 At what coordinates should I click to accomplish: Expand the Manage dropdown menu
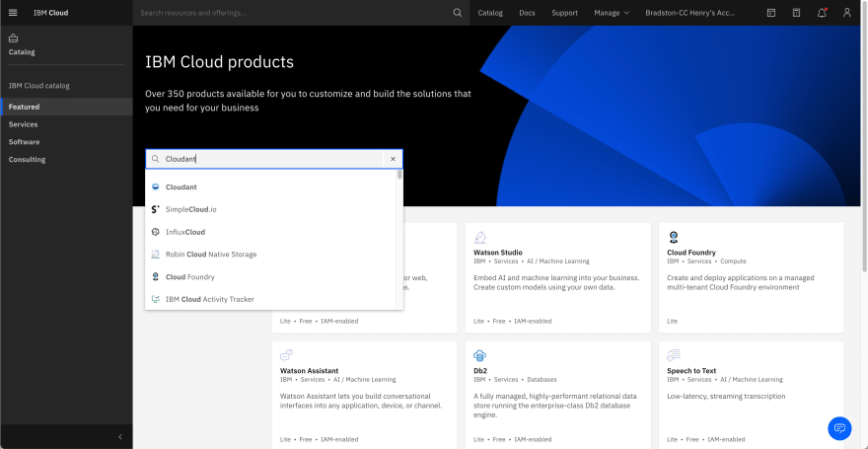[612, 13]
